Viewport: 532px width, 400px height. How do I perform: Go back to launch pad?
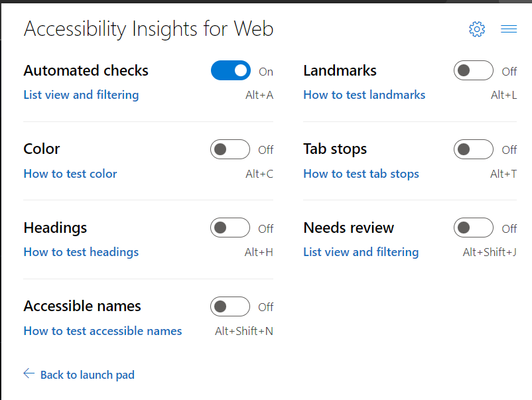point(87,374)
